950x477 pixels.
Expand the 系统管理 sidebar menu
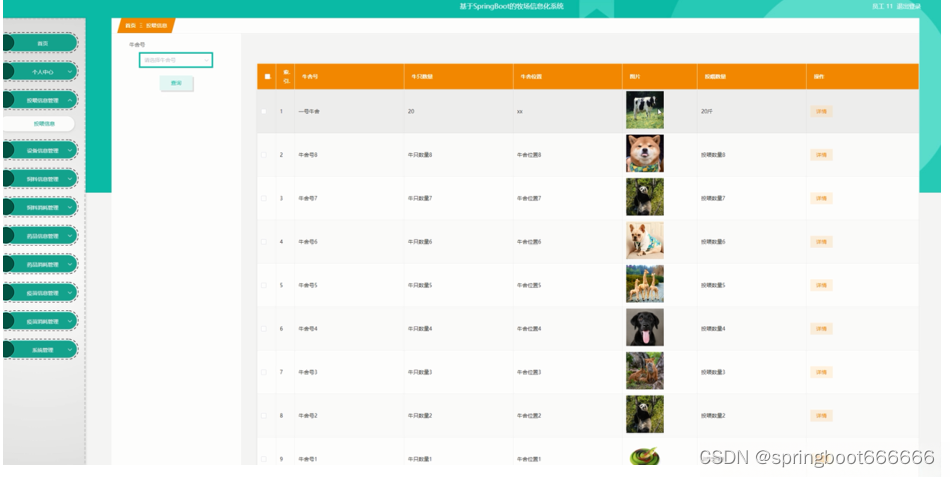coord(41,350)
